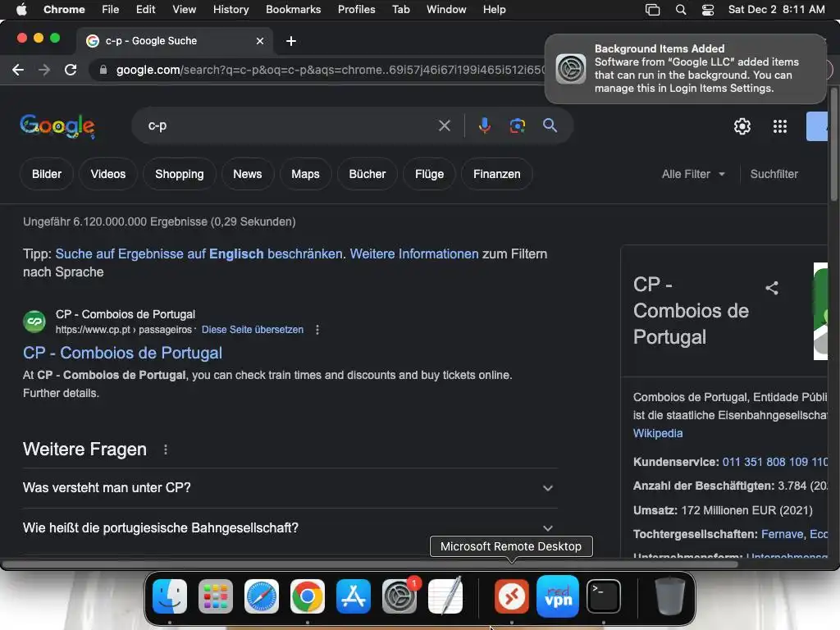Submit search with the magnifier icon

(x=550, y=126)
